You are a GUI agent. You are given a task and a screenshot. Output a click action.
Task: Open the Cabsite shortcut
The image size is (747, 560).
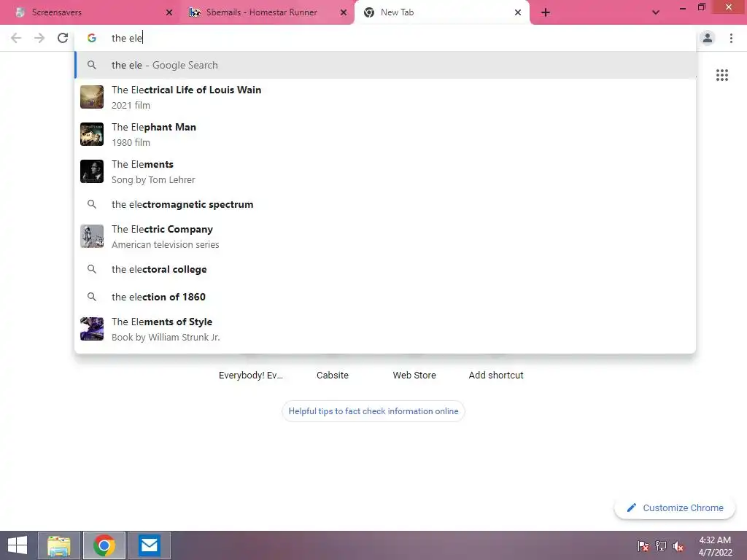[x=333, y=375]
